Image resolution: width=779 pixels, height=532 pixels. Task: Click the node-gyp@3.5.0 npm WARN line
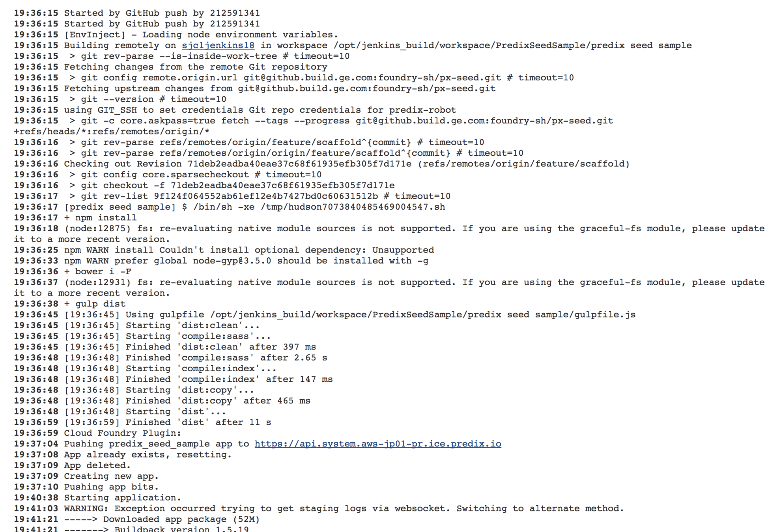(x=221, y=260)
